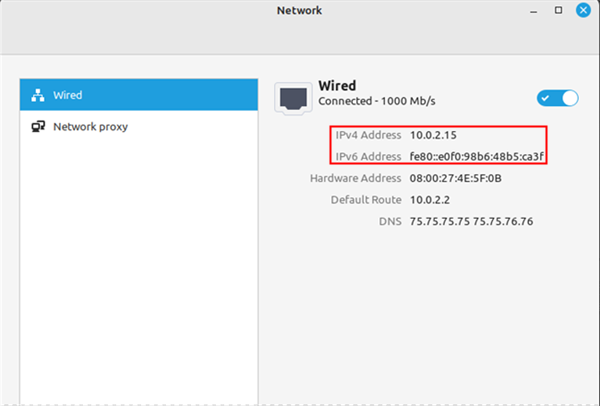
Task: Click the Network proxy icon in sidebar
Action: click(x=37, y=127)
